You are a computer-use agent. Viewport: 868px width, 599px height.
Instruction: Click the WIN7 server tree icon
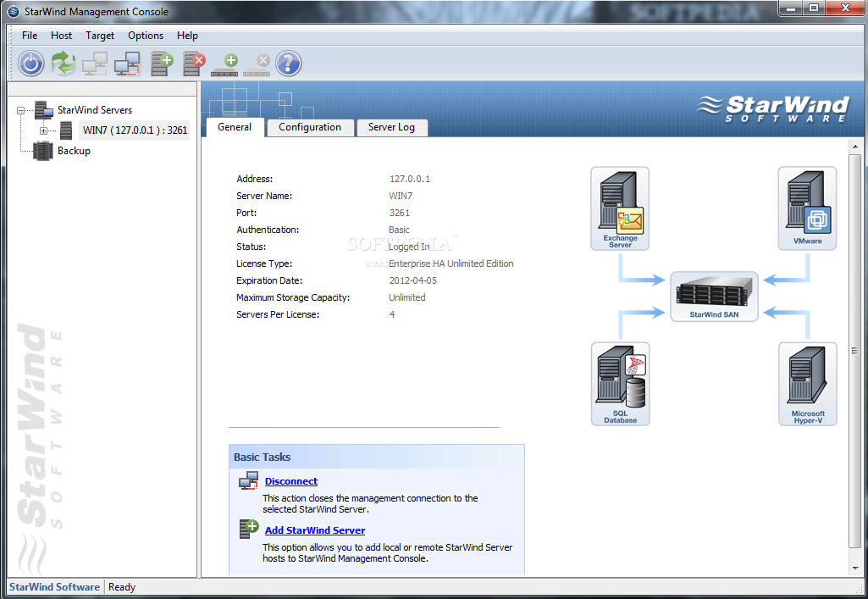[66, 130]
